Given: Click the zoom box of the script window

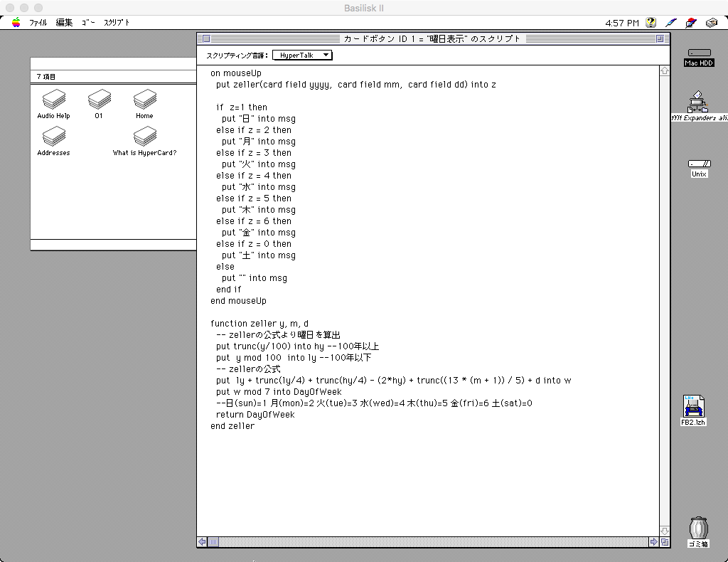Looking at the screenshot, I should click(660, 39).
